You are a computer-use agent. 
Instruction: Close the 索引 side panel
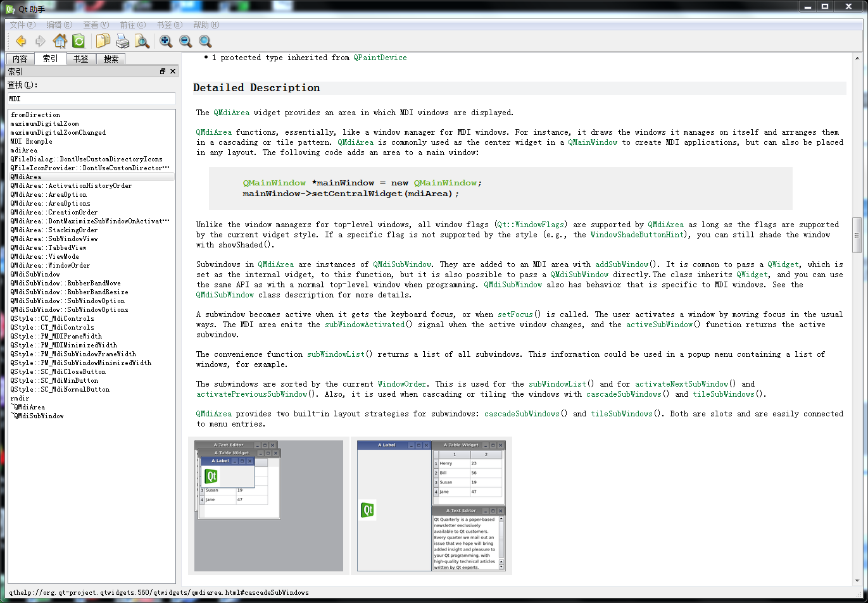(172, 71)
